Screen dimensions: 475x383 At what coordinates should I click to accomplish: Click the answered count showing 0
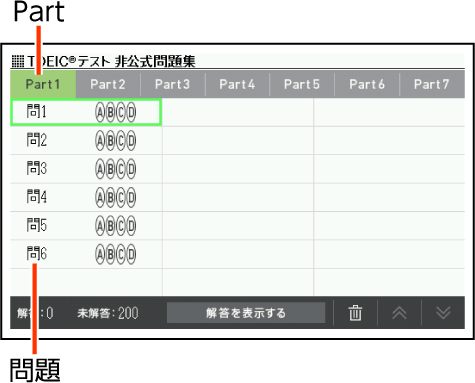click(x=35, y=313)
